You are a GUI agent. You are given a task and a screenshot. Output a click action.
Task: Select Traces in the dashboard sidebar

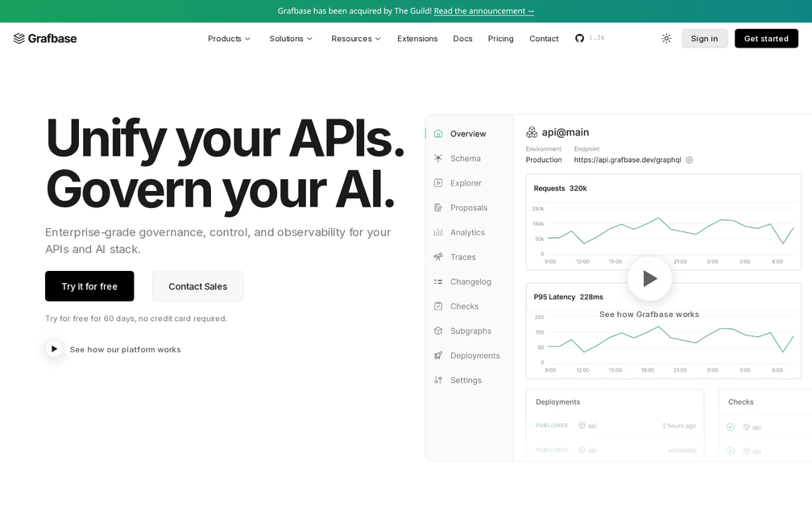click(463, 256)
